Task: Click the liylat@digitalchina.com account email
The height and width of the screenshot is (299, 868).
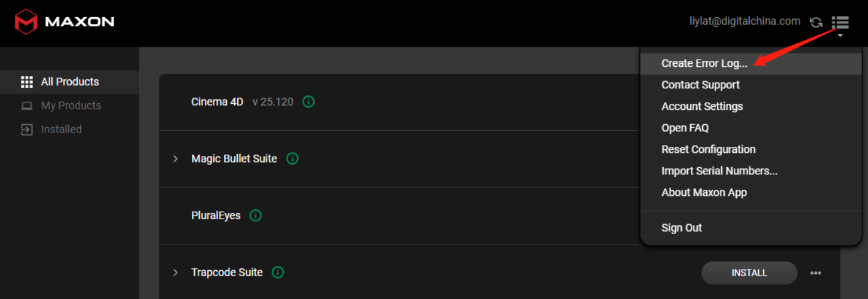Action: point(745,21)
